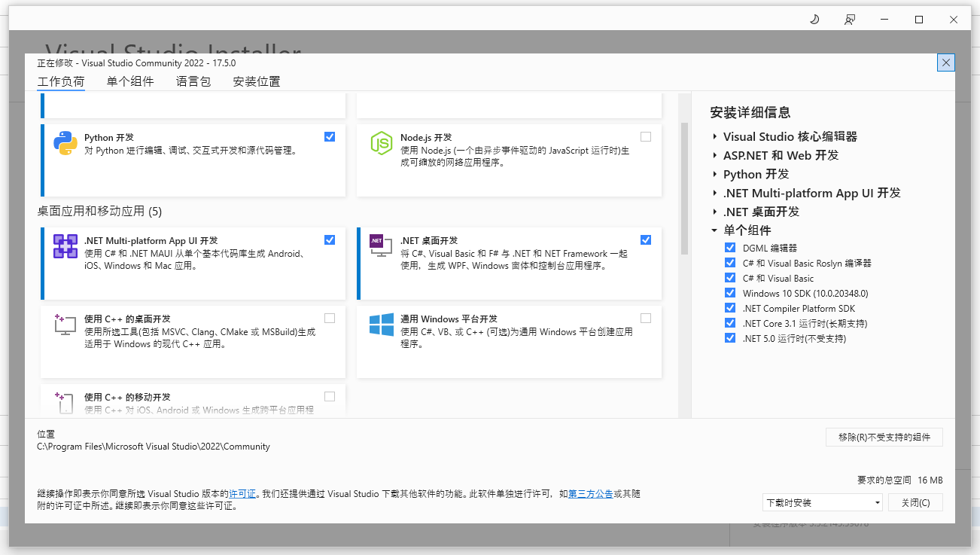Switch to the 工作负荷 tab
Screen dimensions: 980x555
click(x=61, y=81)
